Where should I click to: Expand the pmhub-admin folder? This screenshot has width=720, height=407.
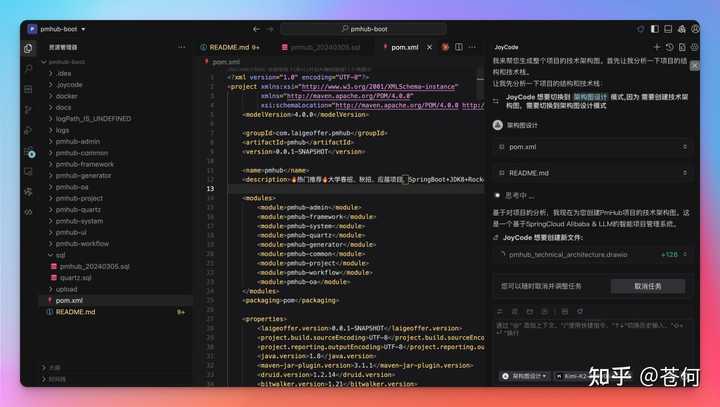coord(51,141)
